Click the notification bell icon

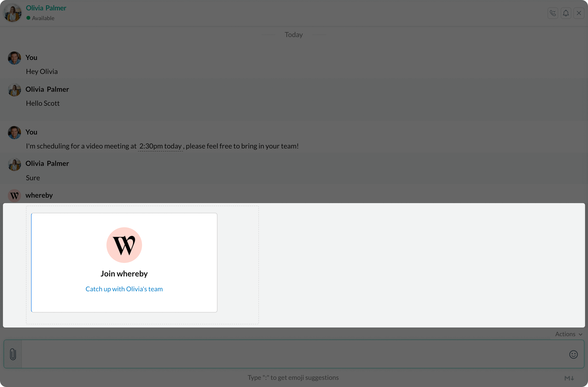pos(566,13)
